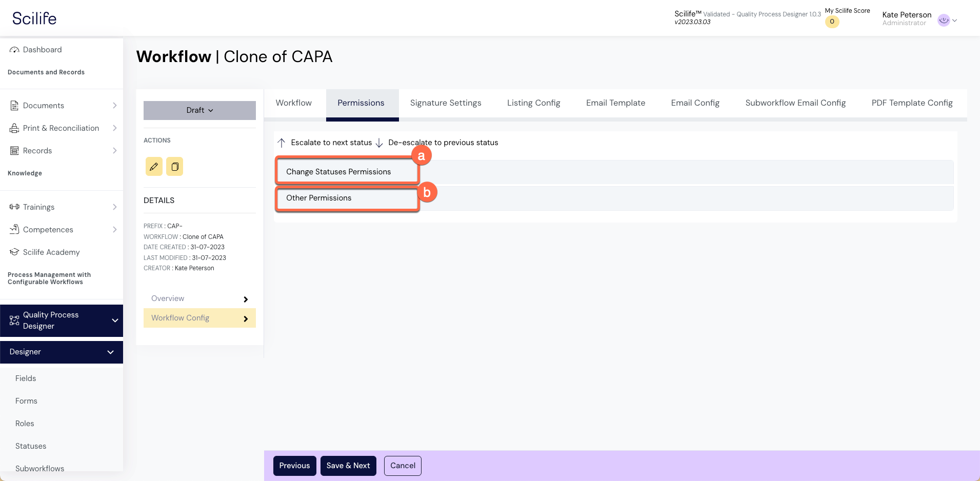Viewport: 980px width, 481px height.
Task: Expand Other Permissions section
Action: (319, 198)
